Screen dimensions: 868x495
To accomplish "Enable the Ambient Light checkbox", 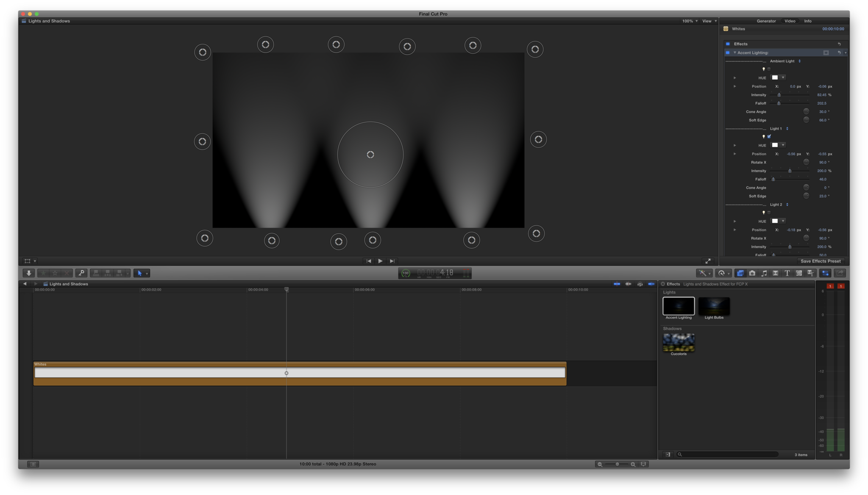I will 769,69.
